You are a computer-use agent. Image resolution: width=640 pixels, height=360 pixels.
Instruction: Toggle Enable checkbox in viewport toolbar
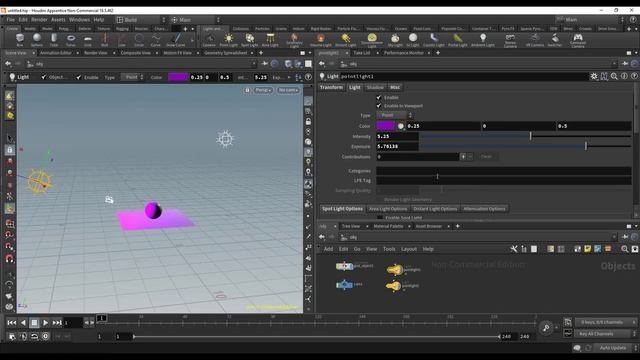pyautogui.click(x=78, y=77)
